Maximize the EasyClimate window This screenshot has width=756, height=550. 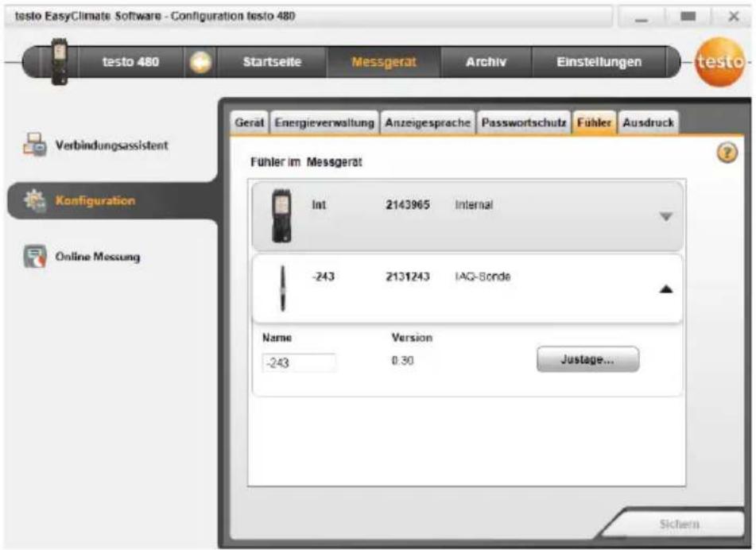[x=688, y=17]
